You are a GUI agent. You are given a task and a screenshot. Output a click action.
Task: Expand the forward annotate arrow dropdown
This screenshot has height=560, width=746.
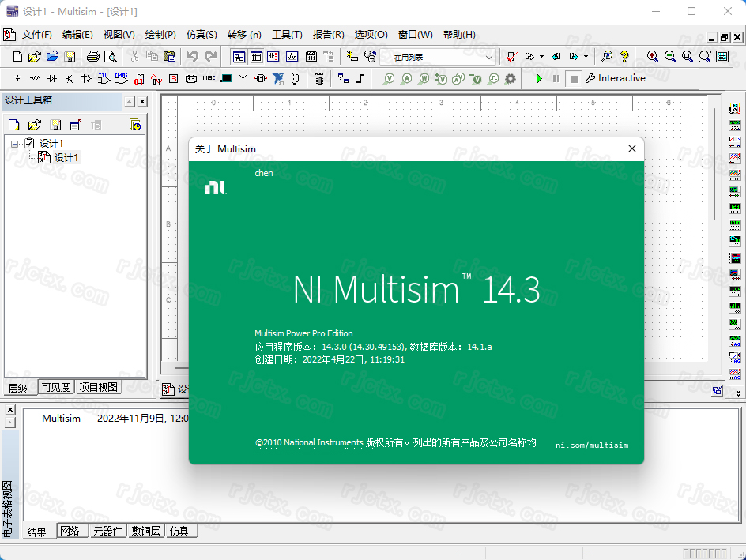tap(586, 57)
